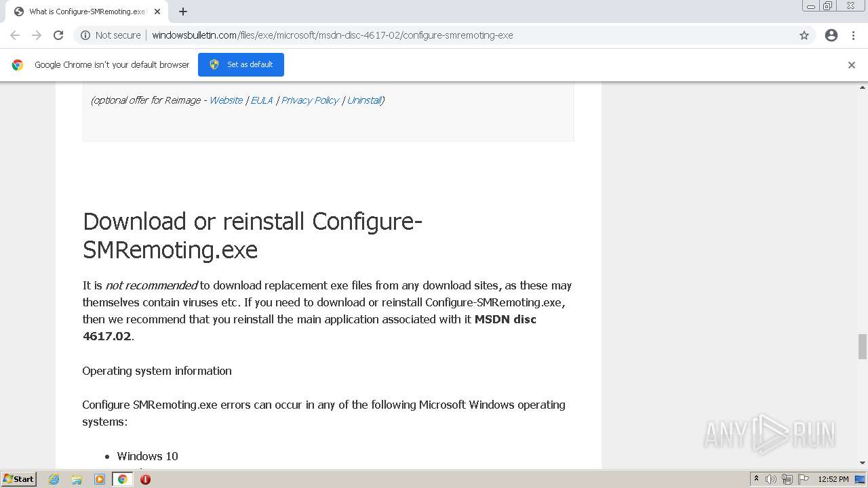Image resolution: width=868 pixels, height=488 pixels.
Task: Close the Configure-SMRemoting.exe tab
Action: pos(157,12)
